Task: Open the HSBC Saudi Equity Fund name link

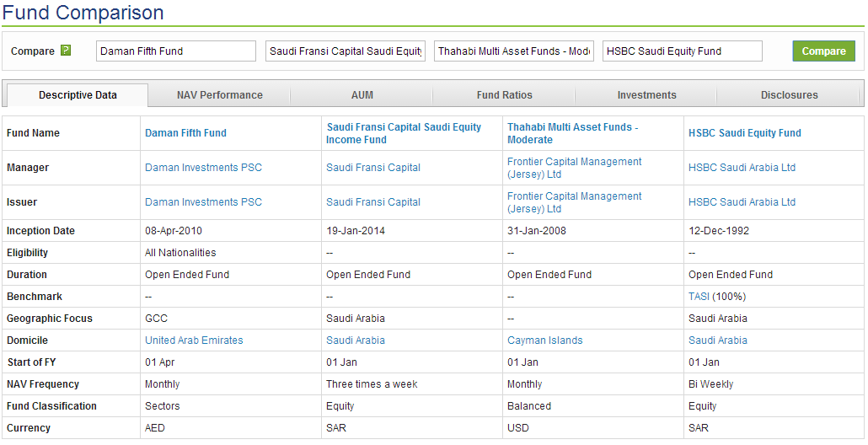Action: point(745,133)
